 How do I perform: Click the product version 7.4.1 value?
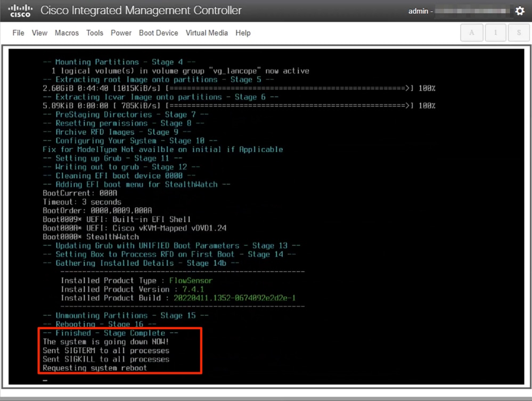click(x=193, y=289)
